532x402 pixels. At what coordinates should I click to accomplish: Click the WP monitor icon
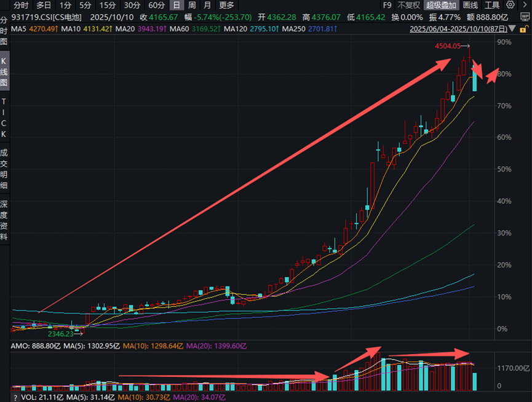(525, 17)
